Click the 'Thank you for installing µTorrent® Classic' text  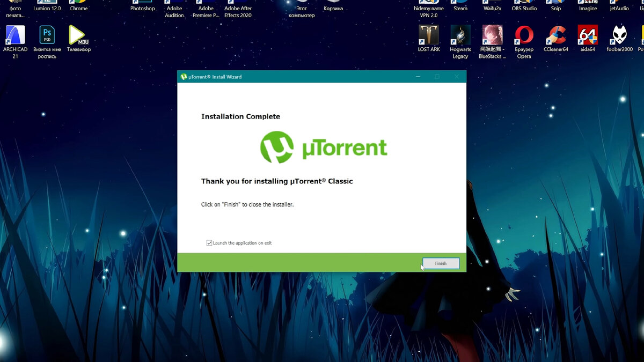pos(277,181)
